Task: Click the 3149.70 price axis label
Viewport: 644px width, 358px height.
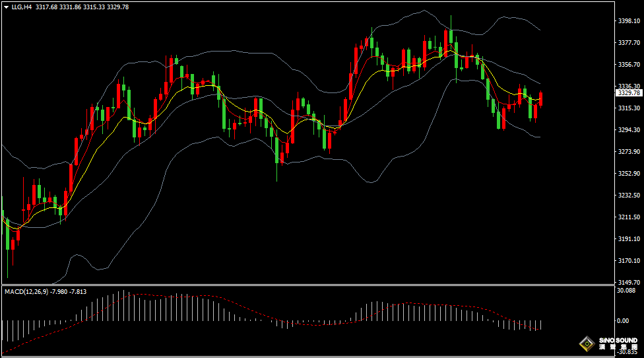Action: point(629,282)
